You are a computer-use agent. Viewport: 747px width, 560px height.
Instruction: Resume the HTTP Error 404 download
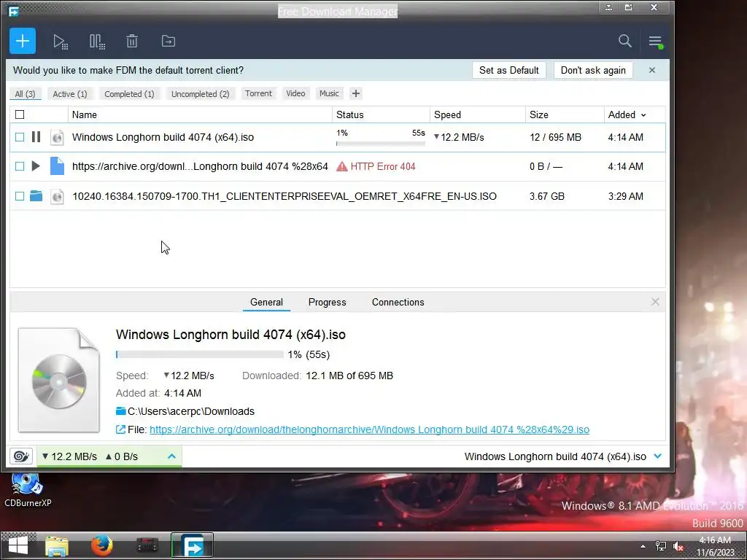tap(36, 166)
